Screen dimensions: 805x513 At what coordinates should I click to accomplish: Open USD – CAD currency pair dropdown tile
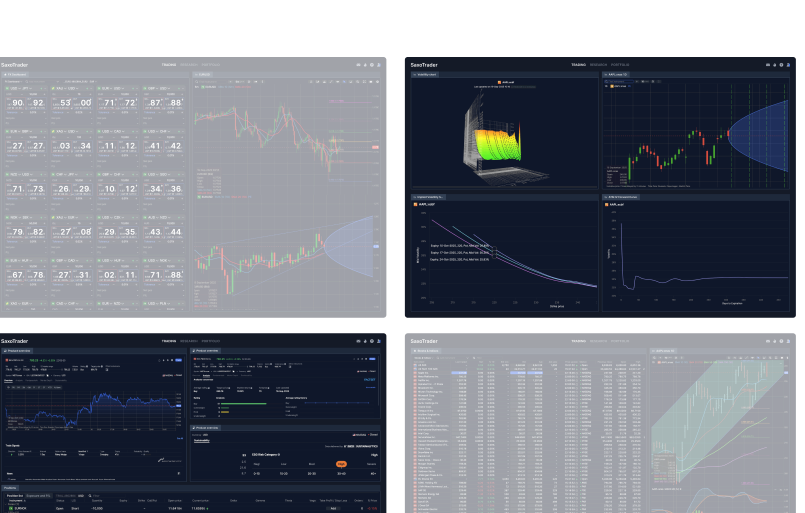(x=118, y=131)
